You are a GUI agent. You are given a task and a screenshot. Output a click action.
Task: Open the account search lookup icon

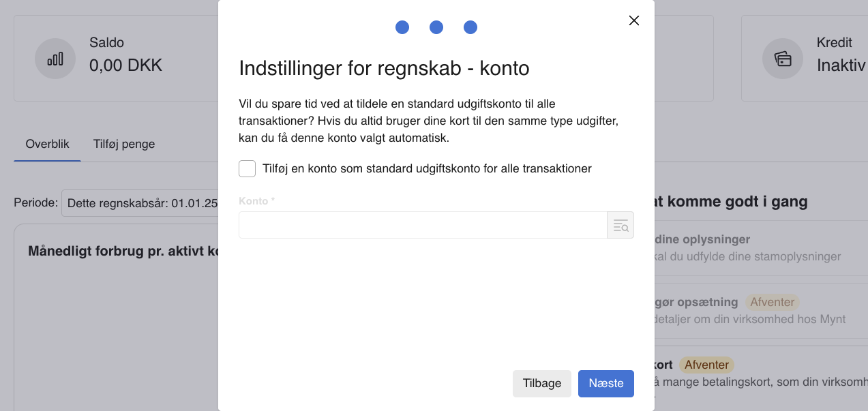tap(620, 226)
